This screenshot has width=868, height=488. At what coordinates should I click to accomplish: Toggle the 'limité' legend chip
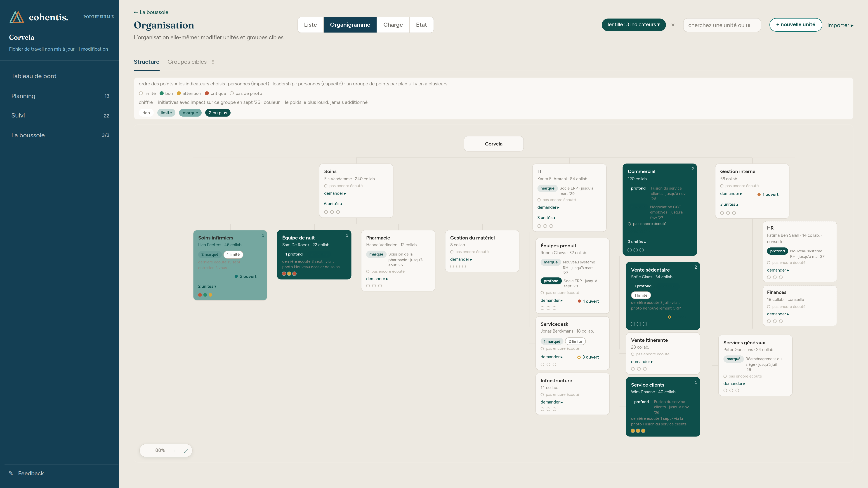click(166, 113)
